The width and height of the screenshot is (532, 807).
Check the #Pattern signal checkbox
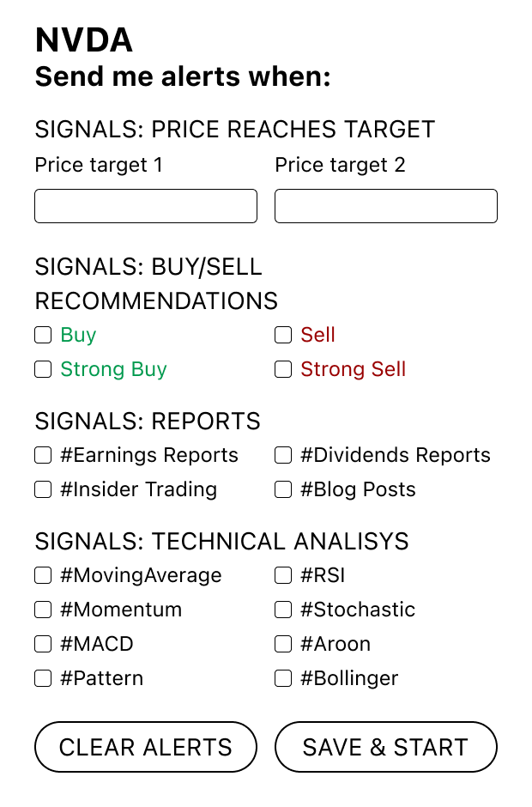[43, 678]
